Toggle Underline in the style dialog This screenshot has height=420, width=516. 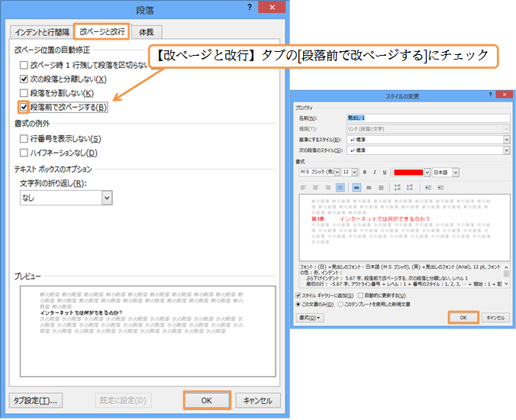tap(385, 172)
